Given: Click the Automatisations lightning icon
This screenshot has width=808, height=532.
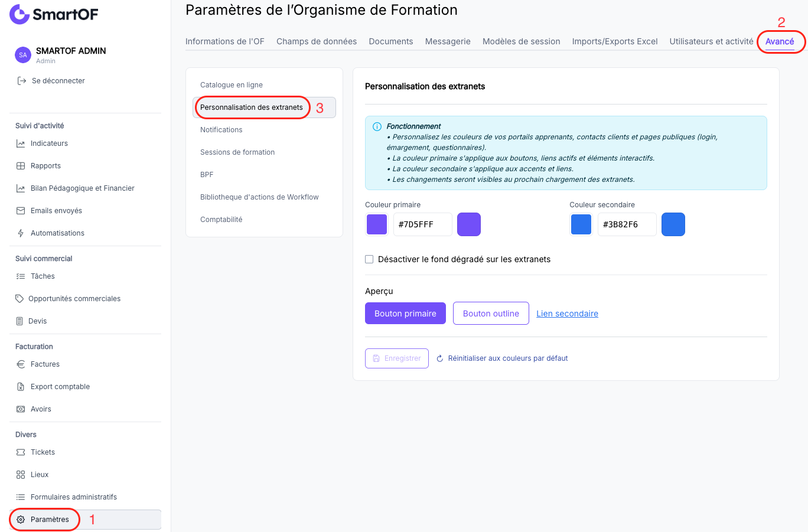Looking at the screenshot, I should click(21, 233).
